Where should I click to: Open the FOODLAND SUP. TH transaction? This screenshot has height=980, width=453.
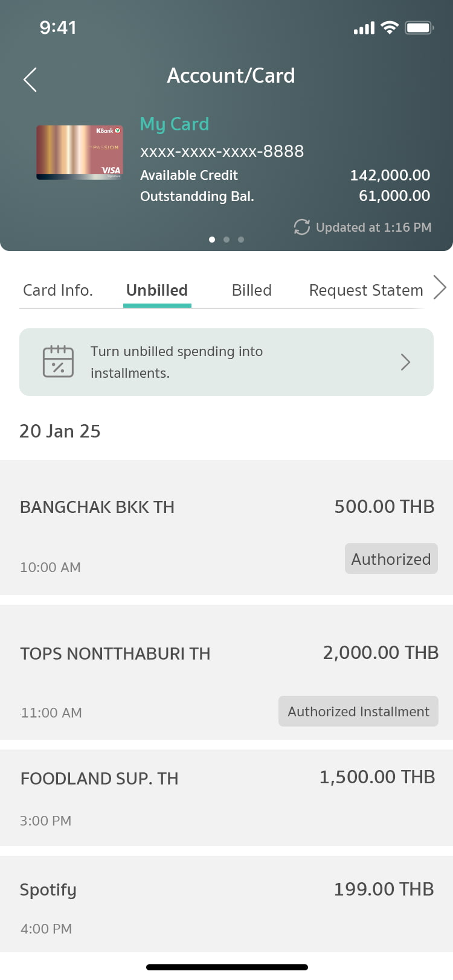[226, 797]
